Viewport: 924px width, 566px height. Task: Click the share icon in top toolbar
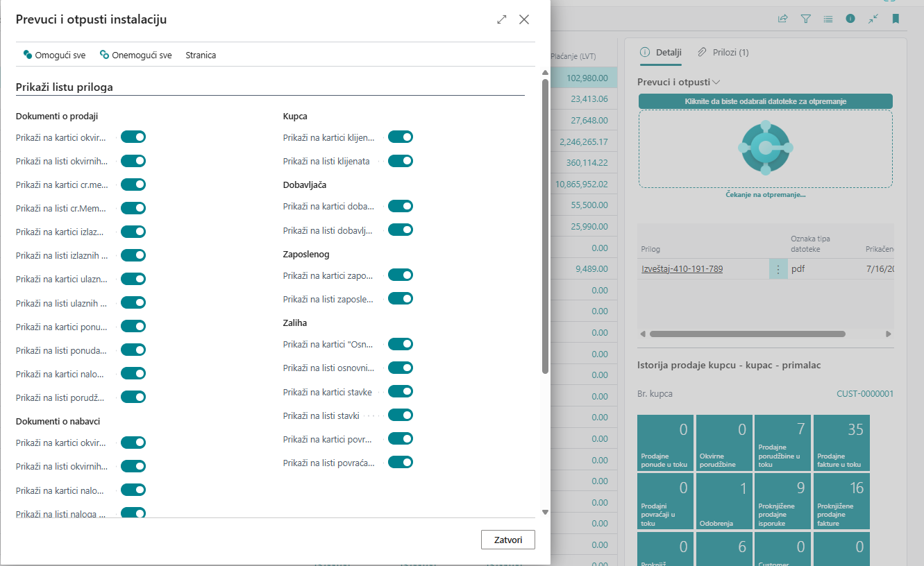(783, 19)
